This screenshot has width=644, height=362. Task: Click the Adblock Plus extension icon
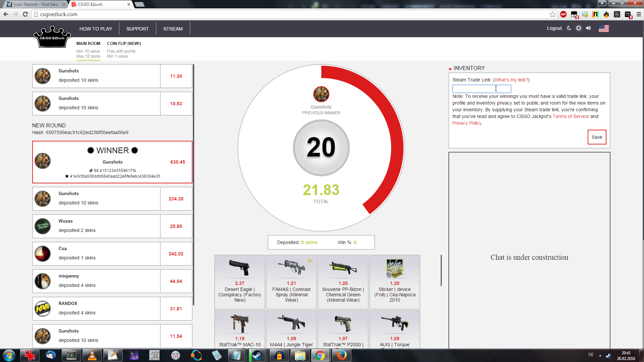point(563,14)
